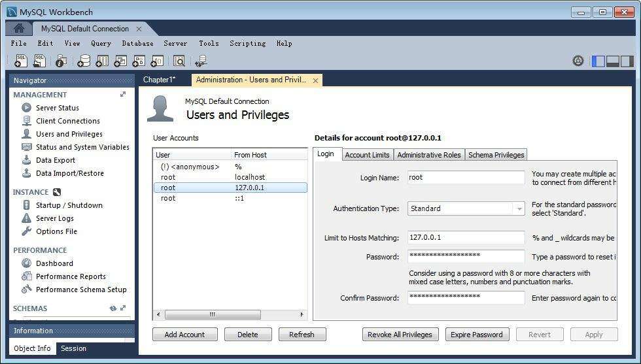
Task: Open the Scripting menu
Action: point(248,43)
